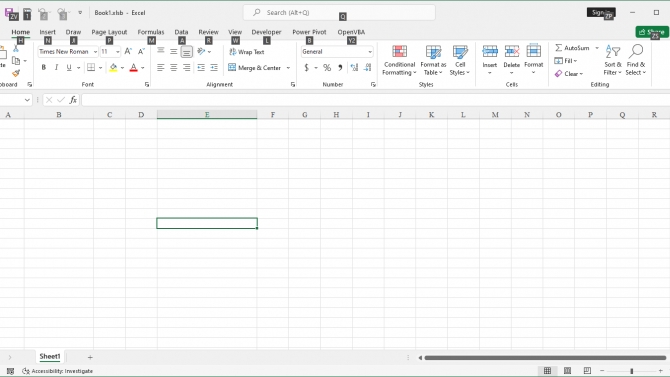This screenshot has height=377, width=670.
Task: Apply red font color
Action: point(133,68)
